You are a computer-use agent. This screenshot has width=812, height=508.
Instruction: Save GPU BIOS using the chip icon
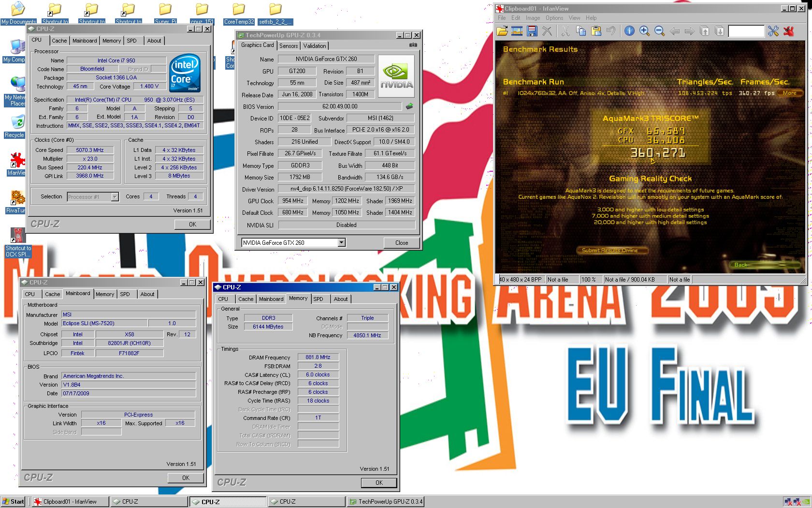[x=409, y=106]
